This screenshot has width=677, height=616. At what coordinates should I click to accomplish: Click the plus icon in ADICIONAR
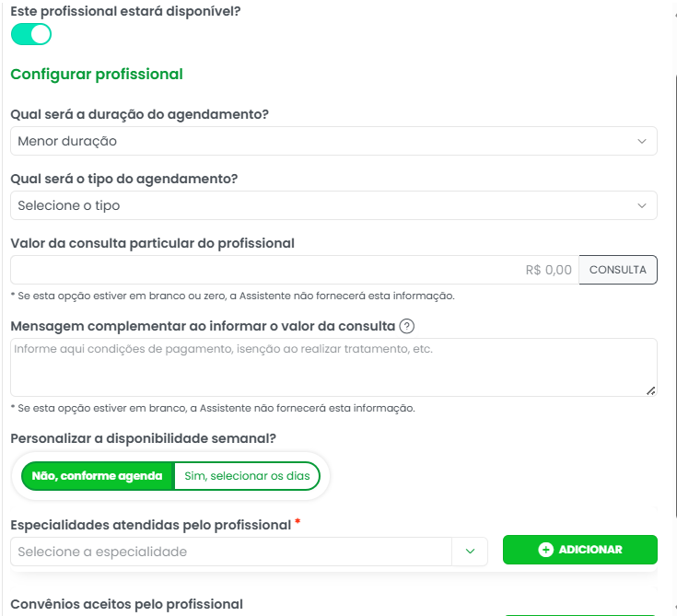(x=545, y=550)
